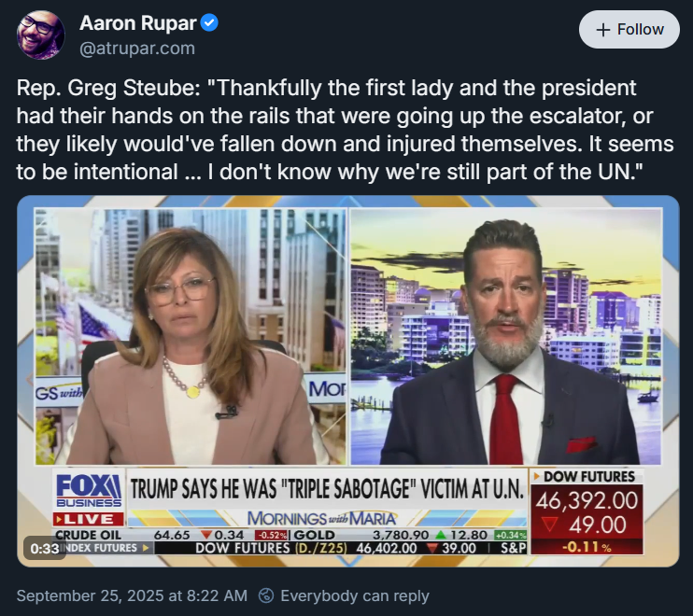Open the Aaron Rupar display name
The width and height of the screenshot is (693, 616).
pos(138,23)
